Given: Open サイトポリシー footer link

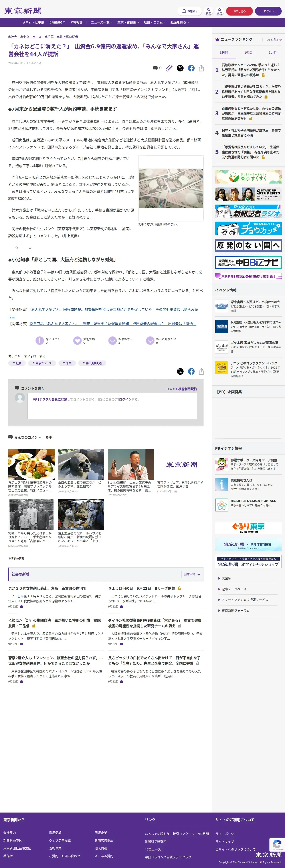Looking at the screenshot, I should tap(226, 834).
